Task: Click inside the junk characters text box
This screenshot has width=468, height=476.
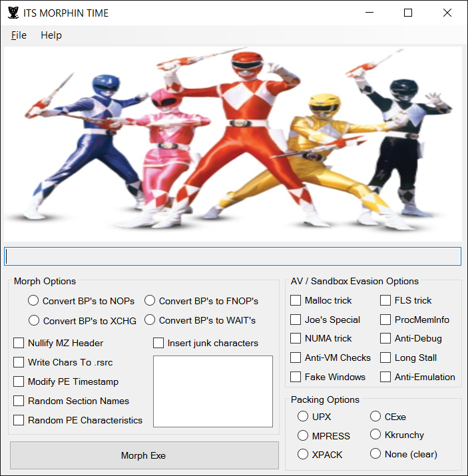Action: [x=213, y=391]
